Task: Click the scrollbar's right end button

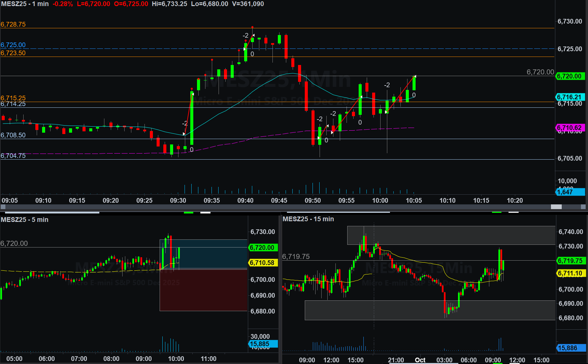Action: [x=583, y=207]
